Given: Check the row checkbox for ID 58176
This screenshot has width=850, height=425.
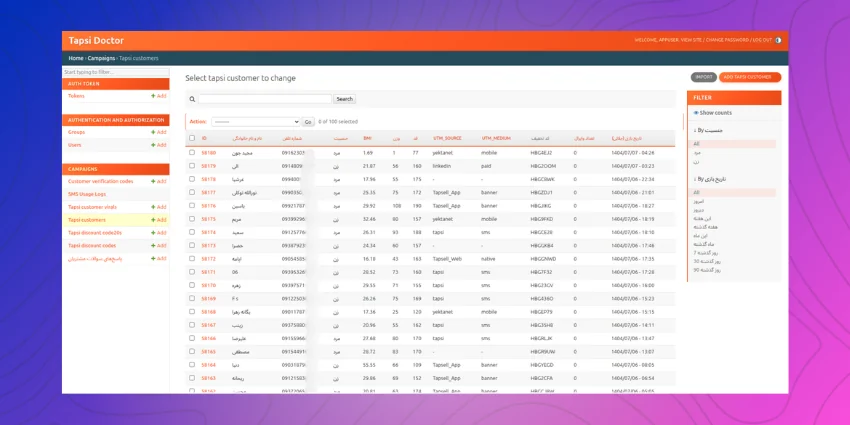Looking at the screenshot, I should point(192,205).
